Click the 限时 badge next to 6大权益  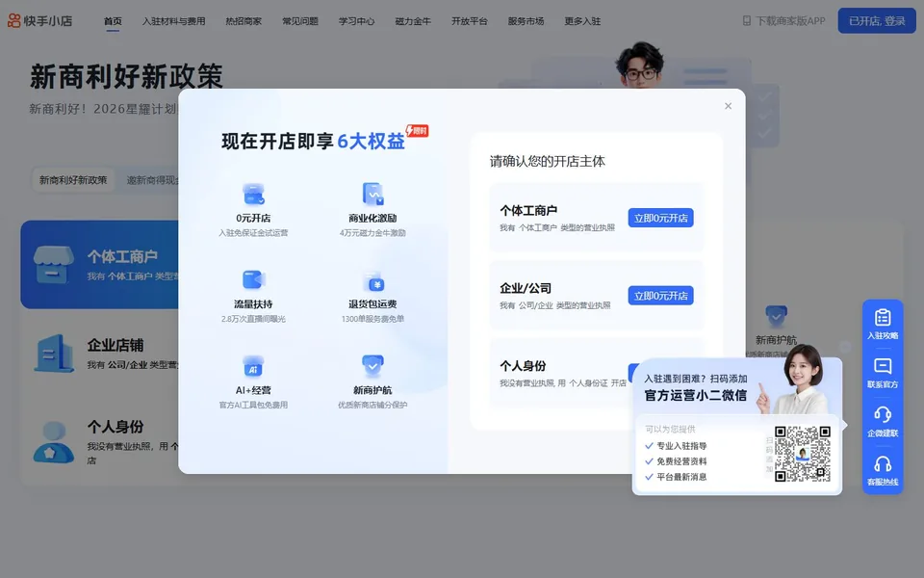click(x=417, y=130)
